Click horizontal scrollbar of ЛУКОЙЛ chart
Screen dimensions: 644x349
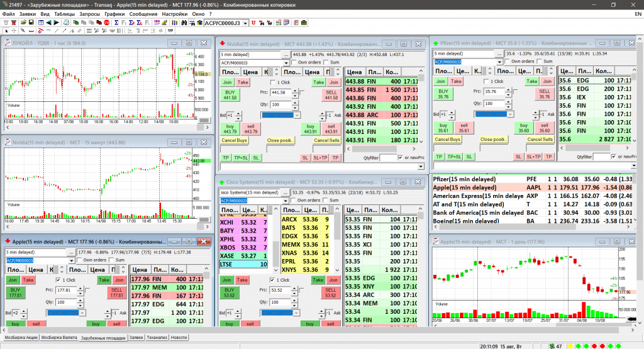[x=107, y=128]
